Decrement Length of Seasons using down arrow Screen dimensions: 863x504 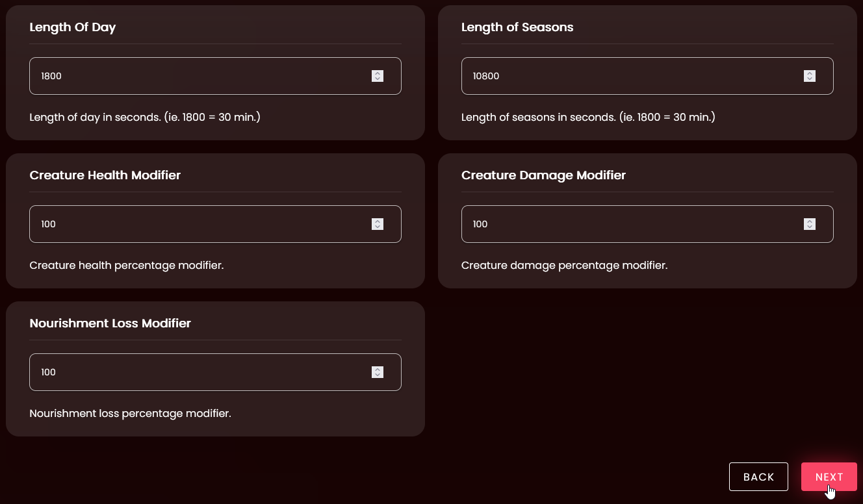pos(810,79)
